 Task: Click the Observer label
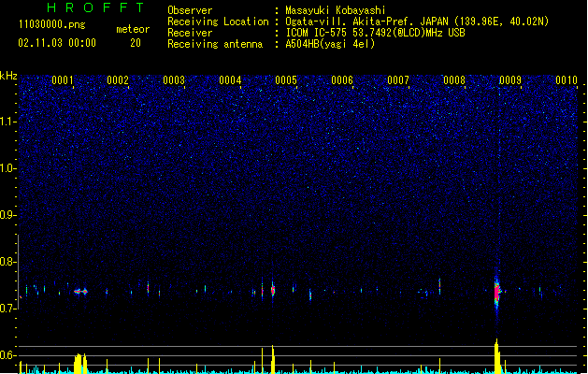[x=190, y=10]
